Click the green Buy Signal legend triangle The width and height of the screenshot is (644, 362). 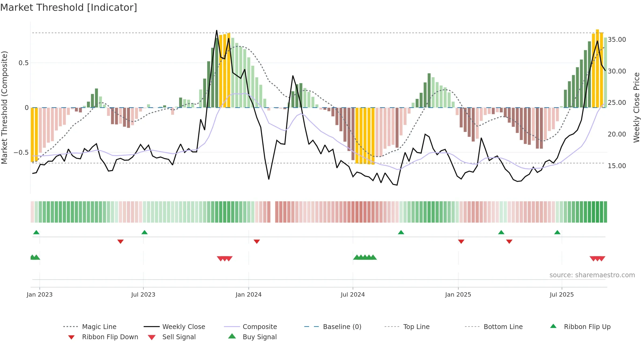click(232, 336)
